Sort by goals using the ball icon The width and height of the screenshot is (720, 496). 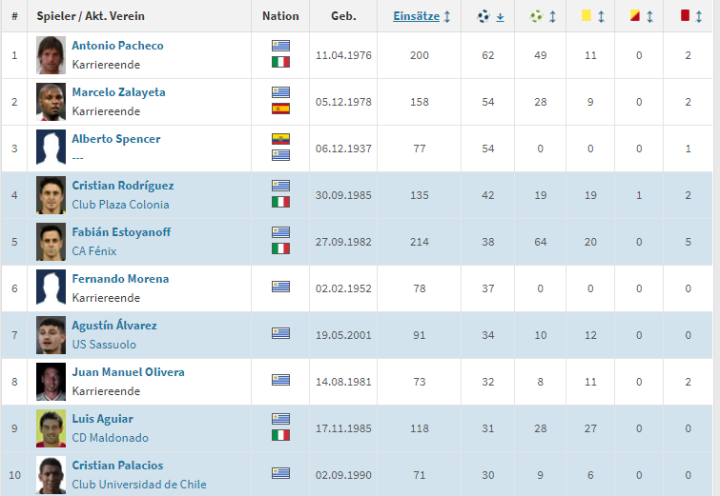point(483,16)
